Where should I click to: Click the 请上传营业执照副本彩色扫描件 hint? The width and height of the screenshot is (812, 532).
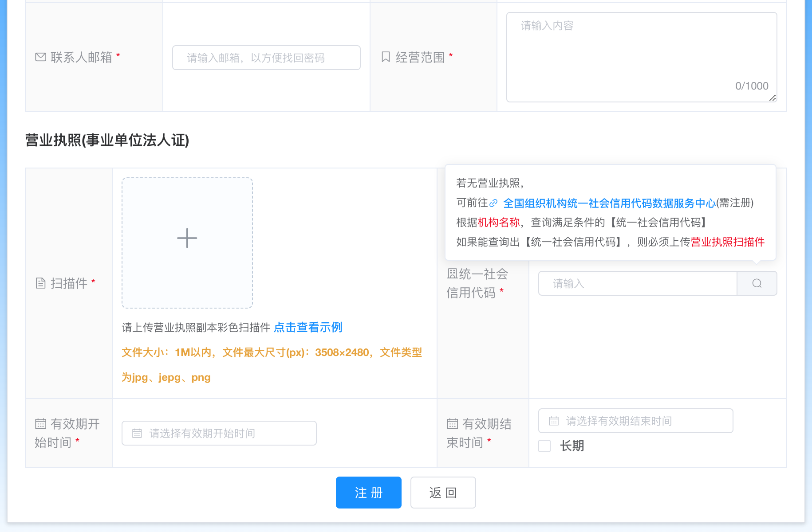[x=196, y=327]
